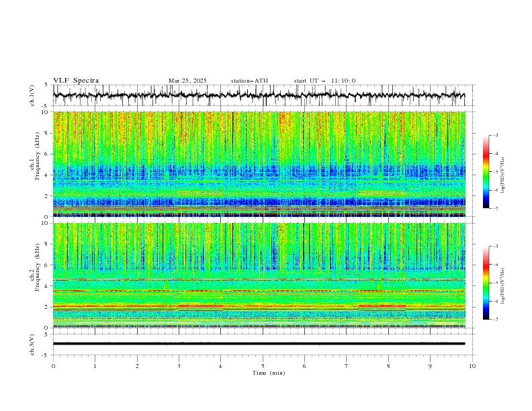532x411 pixels.
Task: Click the ch.1 colorbar "log(PSD)(V²/Hz)" label
Action: 503,175
